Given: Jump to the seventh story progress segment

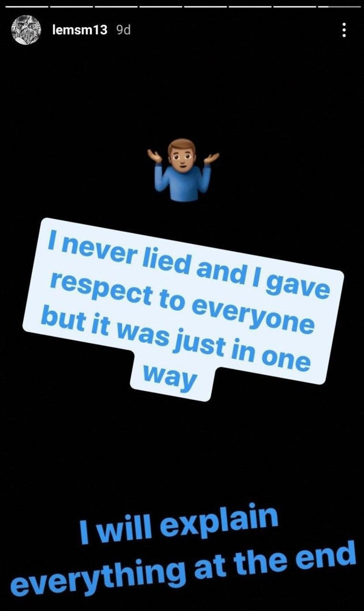Looking at the screenshot, I should point(295,7).
